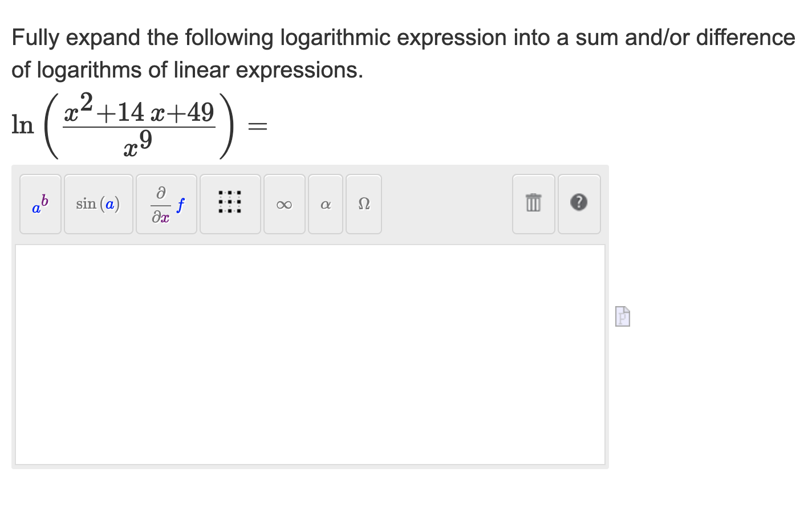Clear the answer using the trash icon
This screenshot has width=812, height=529.
(533, 204)
